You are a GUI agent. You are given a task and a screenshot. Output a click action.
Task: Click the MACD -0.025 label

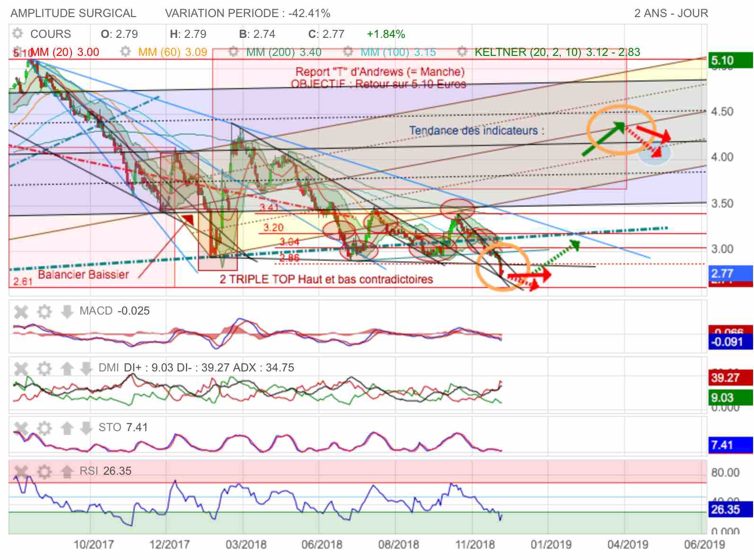[x=115, y=311]
